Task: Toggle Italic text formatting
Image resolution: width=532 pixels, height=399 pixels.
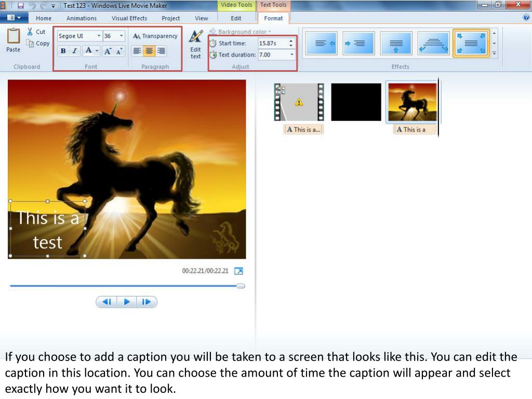Action: point(74,51)
